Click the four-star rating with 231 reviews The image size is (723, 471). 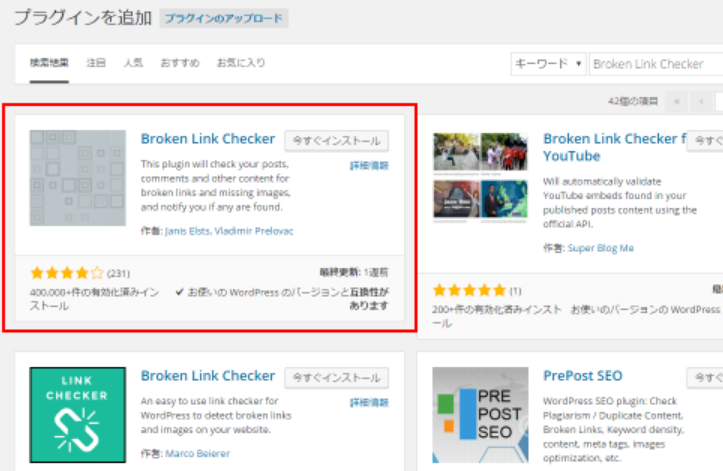pyautogui.click(x=67, y=272)
